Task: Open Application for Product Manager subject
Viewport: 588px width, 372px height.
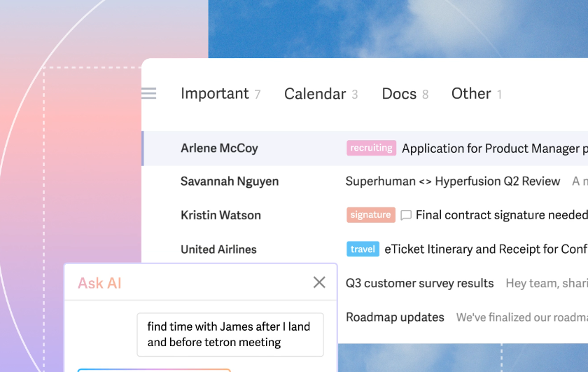Action: pyautogui.click(x=495, y=149)
